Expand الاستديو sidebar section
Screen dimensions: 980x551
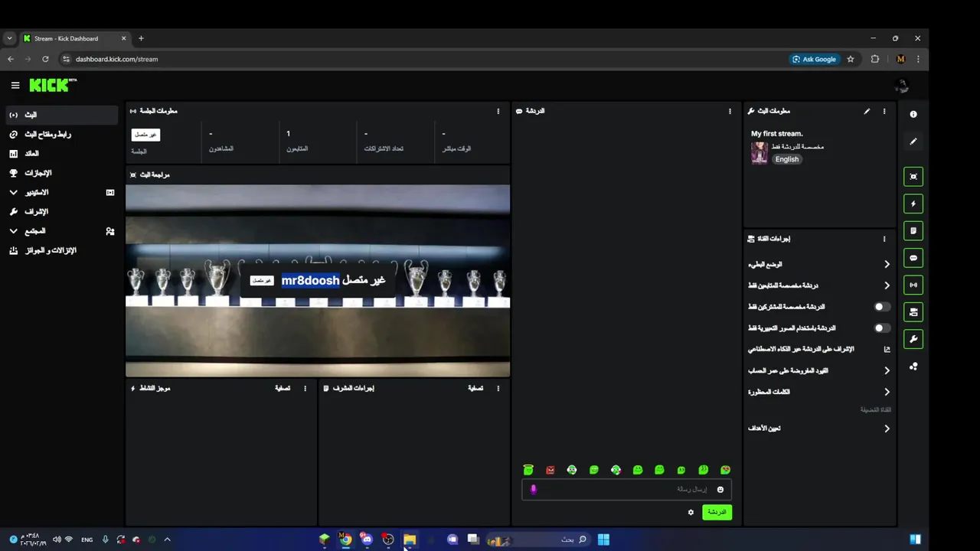click(61, 192)
